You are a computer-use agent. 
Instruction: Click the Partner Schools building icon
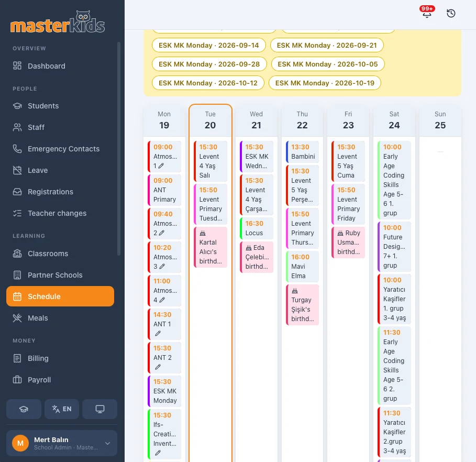(x=17, y=275)
